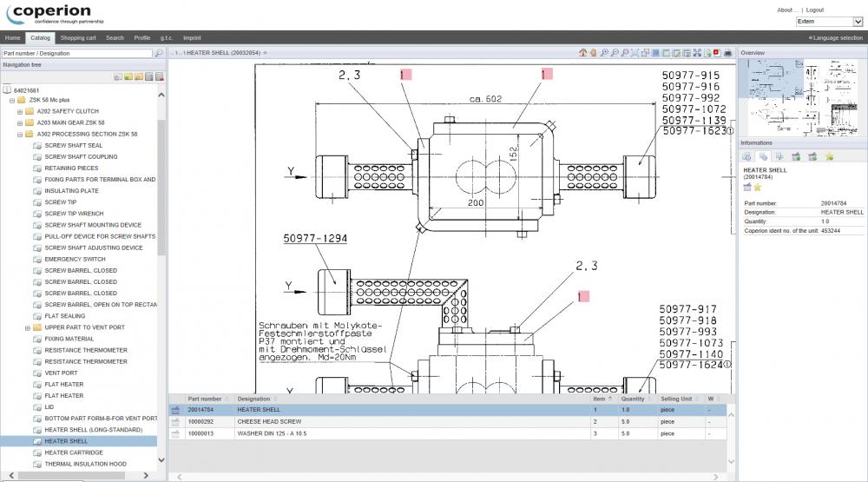The image size is (868, 482).
Task: Open the Language selection link
Action: click(835, 38)
